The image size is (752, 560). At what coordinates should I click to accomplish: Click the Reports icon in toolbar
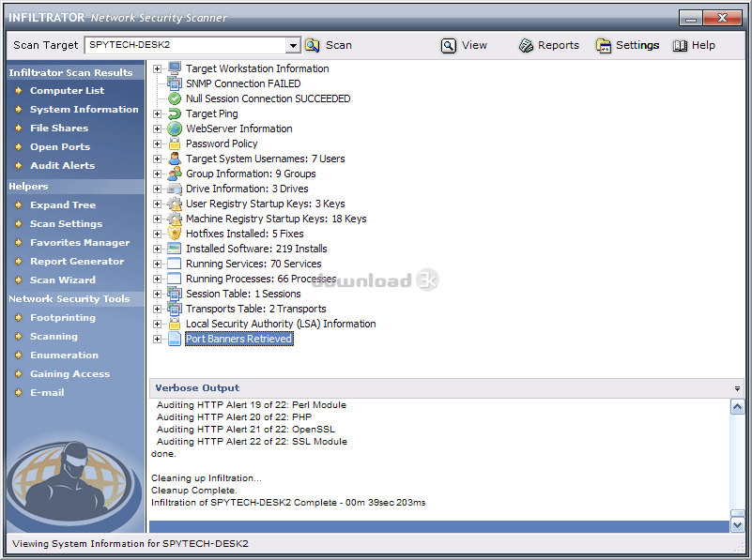click(x=526, y=46)
